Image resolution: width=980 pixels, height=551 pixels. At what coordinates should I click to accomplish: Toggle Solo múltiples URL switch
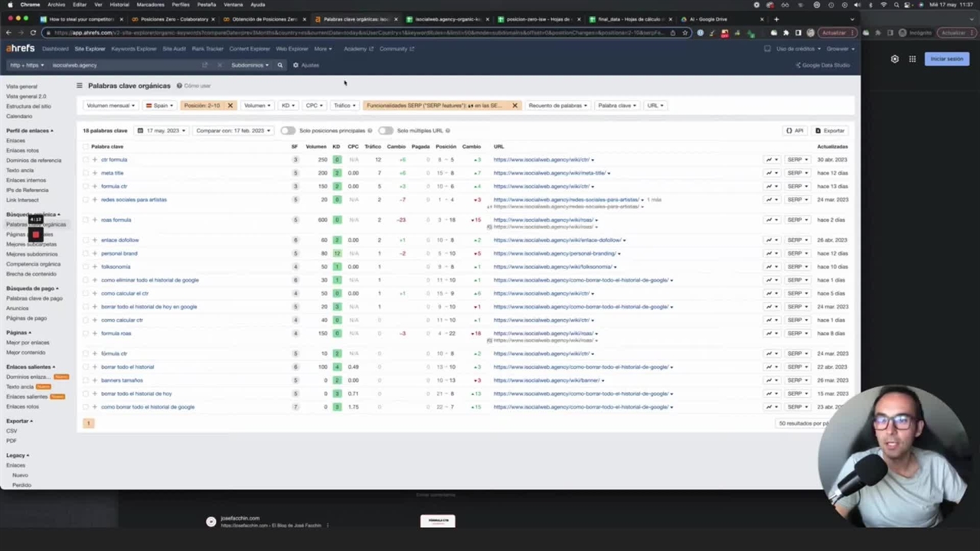pos(385,131)
